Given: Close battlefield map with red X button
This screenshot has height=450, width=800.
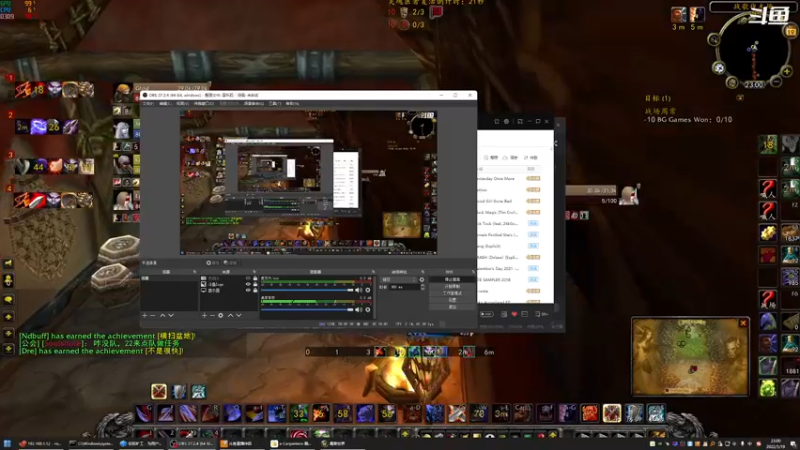Looking at the screenshot, I should click(743, 323).
